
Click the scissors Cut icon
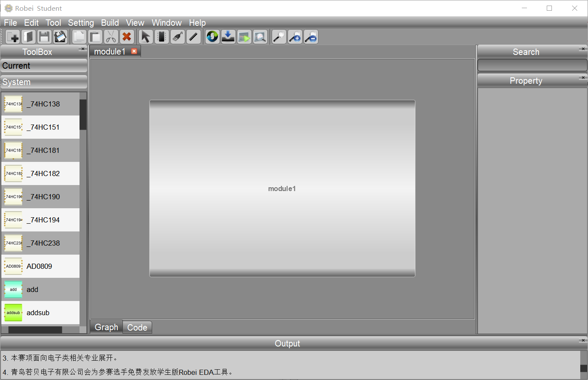[x=111, y=36]
